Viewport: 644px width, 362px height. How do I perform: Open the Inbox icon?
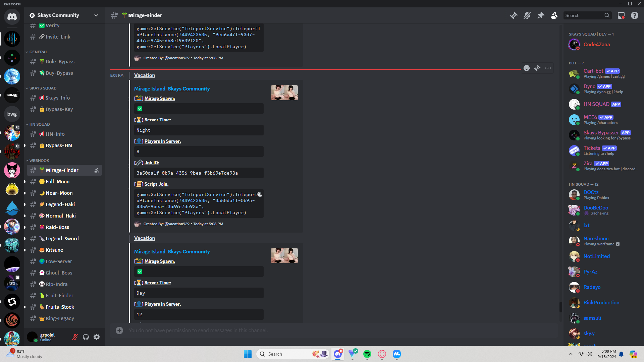[621, 15]
